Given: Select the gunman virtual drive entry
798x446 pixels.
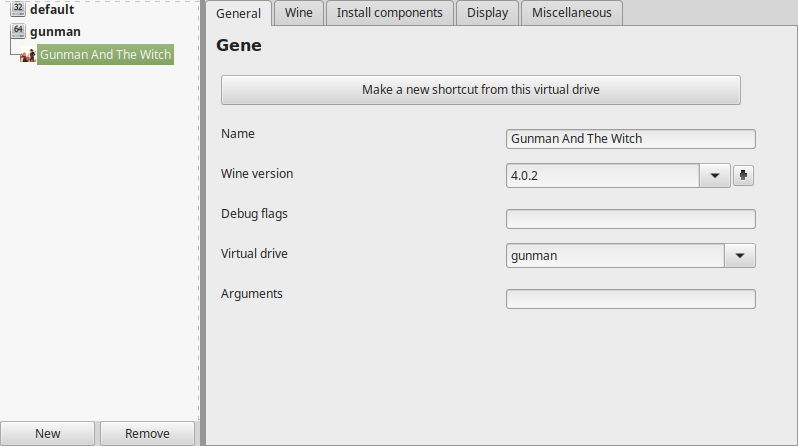Looking at the screenshot, I should pos(55,32).
